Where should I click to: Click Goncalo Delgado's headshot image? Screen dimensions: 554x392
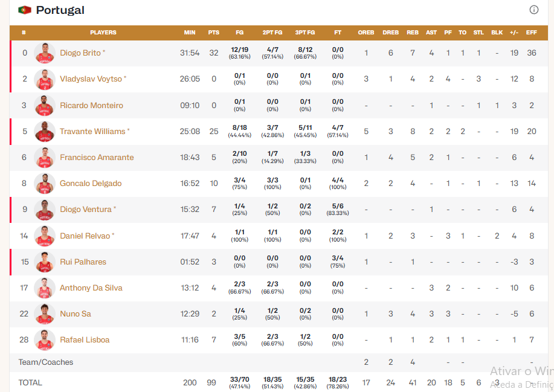(x=45, y=184)
